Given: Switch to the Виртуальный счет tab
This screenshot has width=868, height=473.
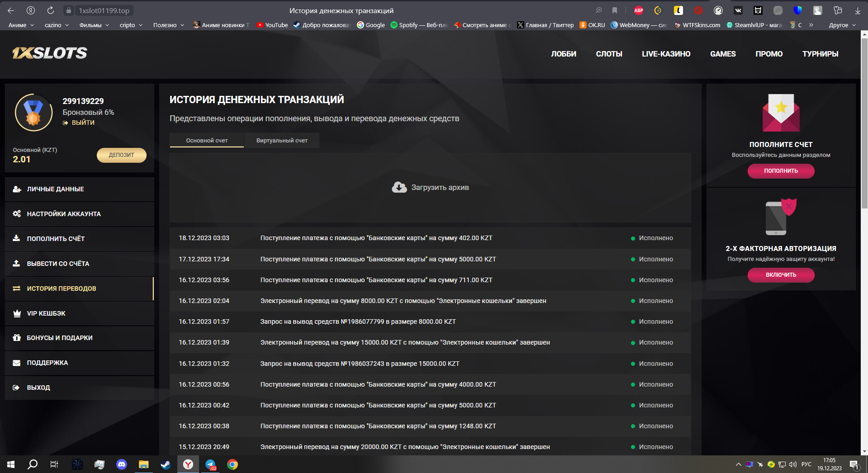Looking at the screenshot, I should click(282, 141).
